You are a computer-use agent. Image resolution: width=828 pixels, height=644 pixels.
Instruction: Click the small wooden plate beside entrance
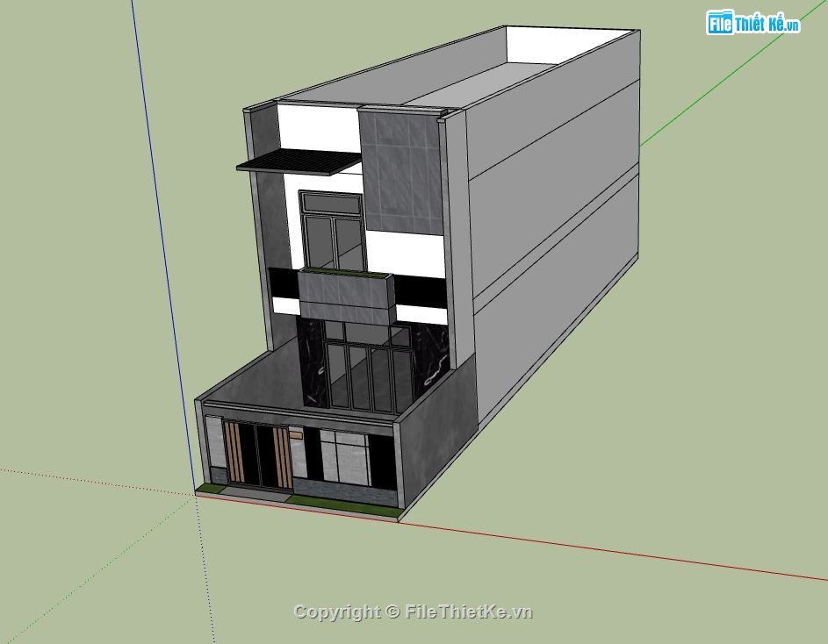click(x=295, y=435)
